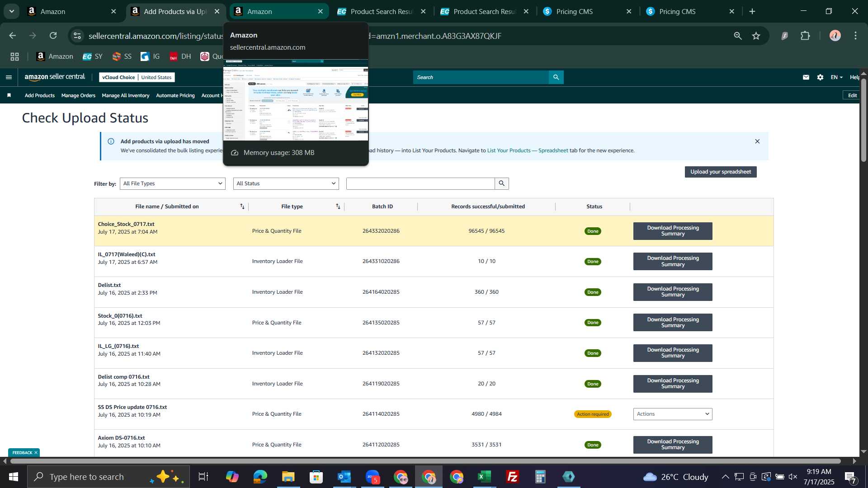Viewport: 868px width, 488px height.
Task: View site information icon in address bar
Action: point(77,36)
